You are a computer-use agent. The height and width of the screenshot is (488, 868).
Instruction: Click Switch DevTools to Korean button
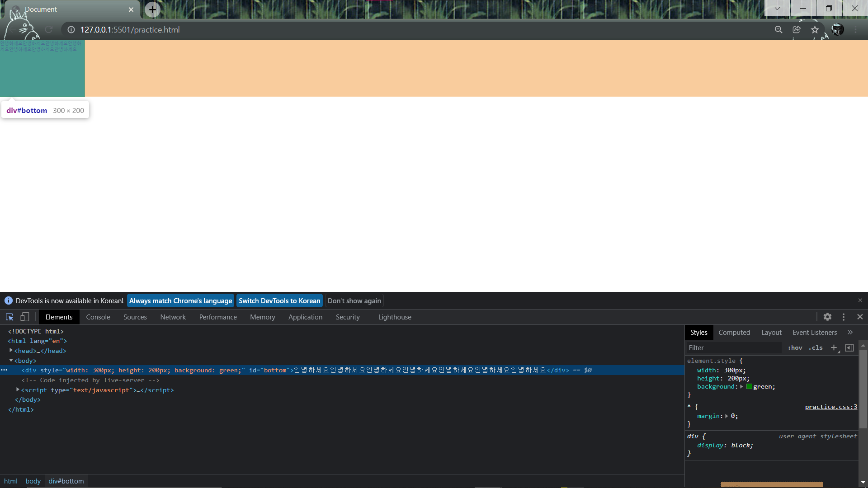[279, 301]
